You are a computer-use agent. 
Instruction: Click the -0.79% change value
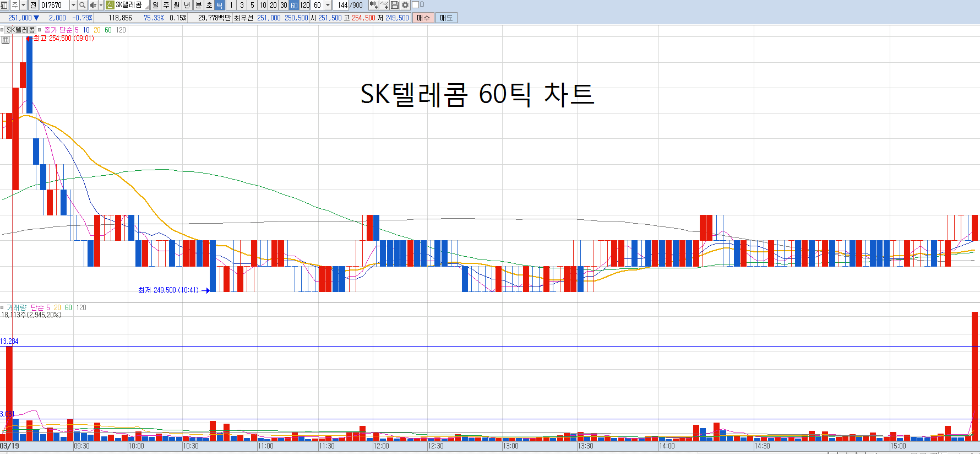click(x=82, y=18)
